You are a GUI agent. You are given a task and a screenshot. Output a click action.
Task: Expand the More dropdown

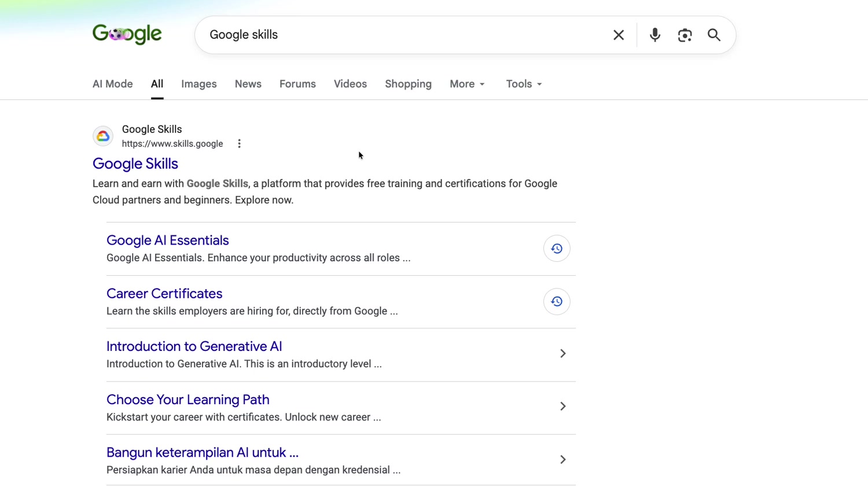pos(468,84)
